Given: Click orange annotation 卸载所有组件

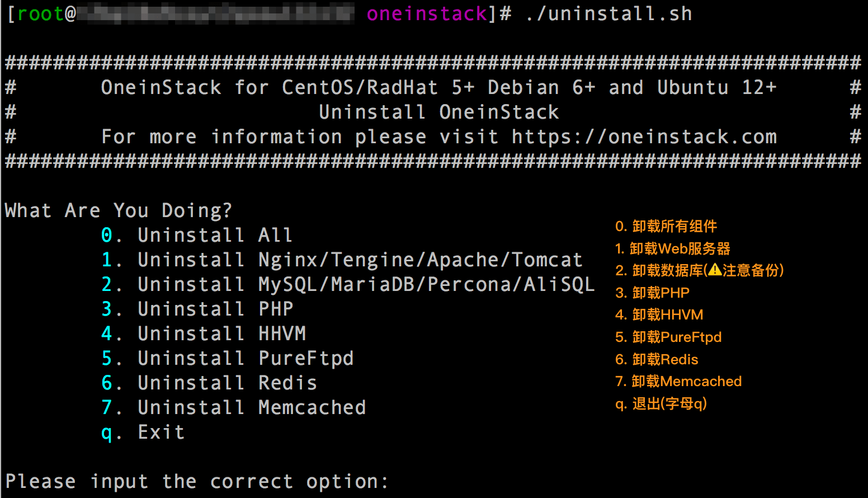Looking at the screenshot, I should coord(666,227).
